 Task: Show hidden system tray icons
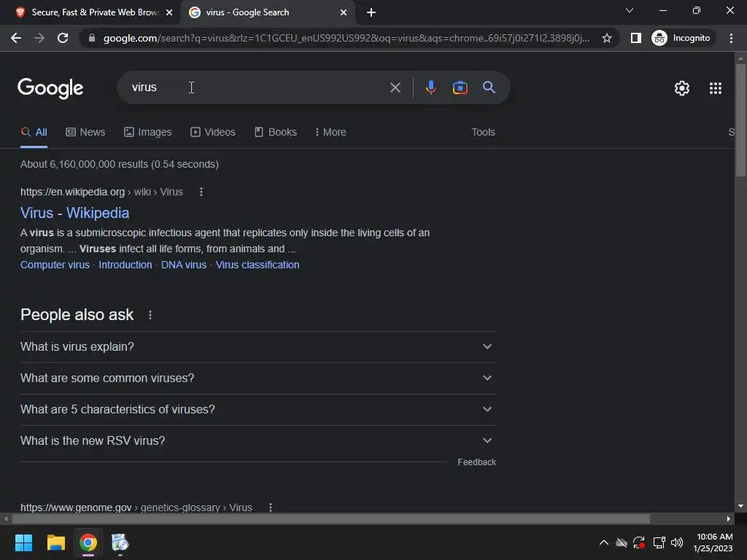[603, 542]
